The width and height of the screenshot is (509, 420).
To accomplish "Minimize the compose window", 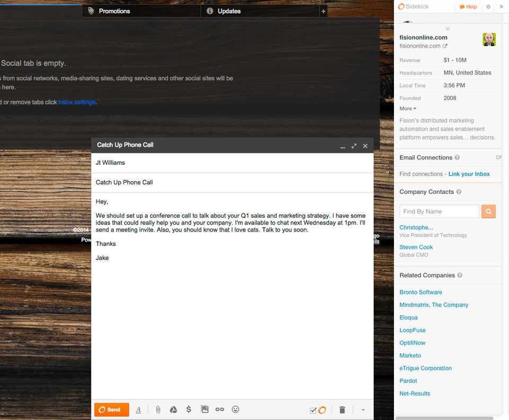I will coord(343,147).
